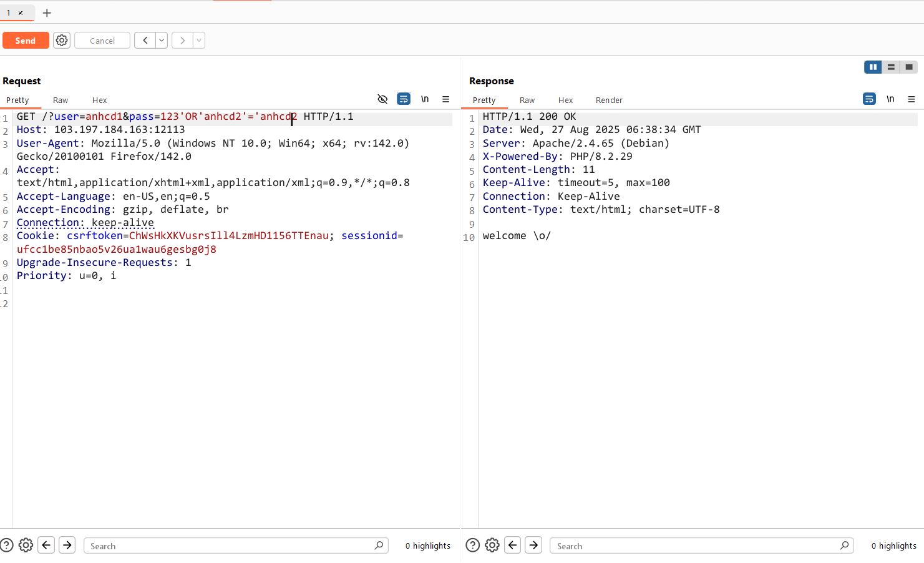Open search settings gear in the Response footer
This screenshot has width=924, height=563.
[x=492, y=546]
